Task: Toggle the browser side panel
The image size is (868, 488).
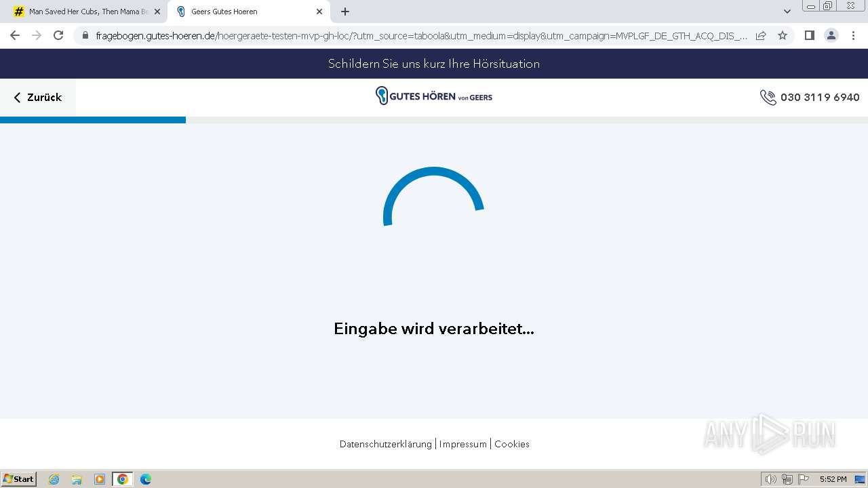Action: 809,35
